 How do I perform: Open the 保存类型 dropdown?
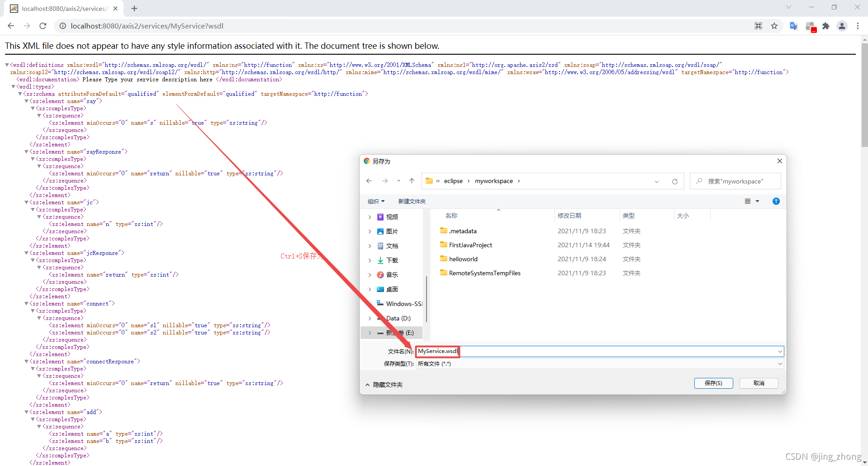(x=600, y=364)
